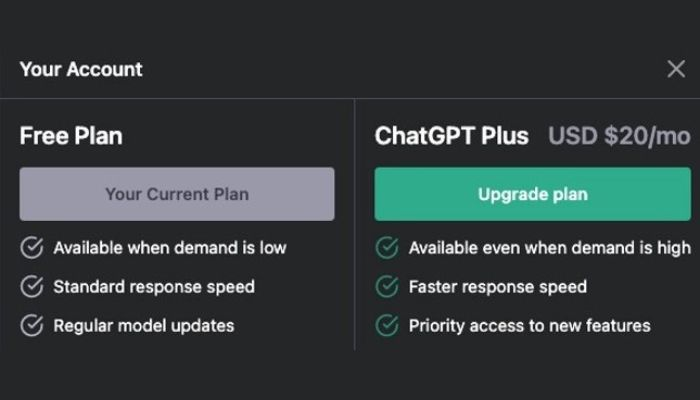Click green checkmark beside Faster response speed

point(387,287)
